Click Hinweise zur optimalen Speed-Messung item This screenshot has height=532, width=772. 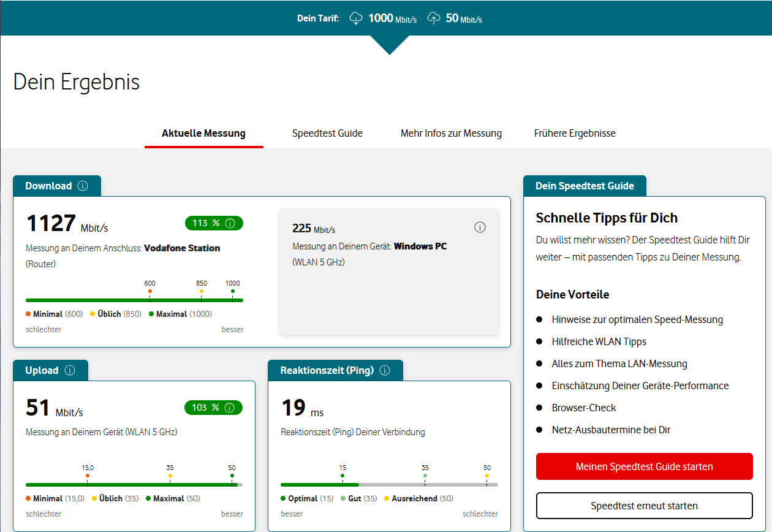[637, 319]
